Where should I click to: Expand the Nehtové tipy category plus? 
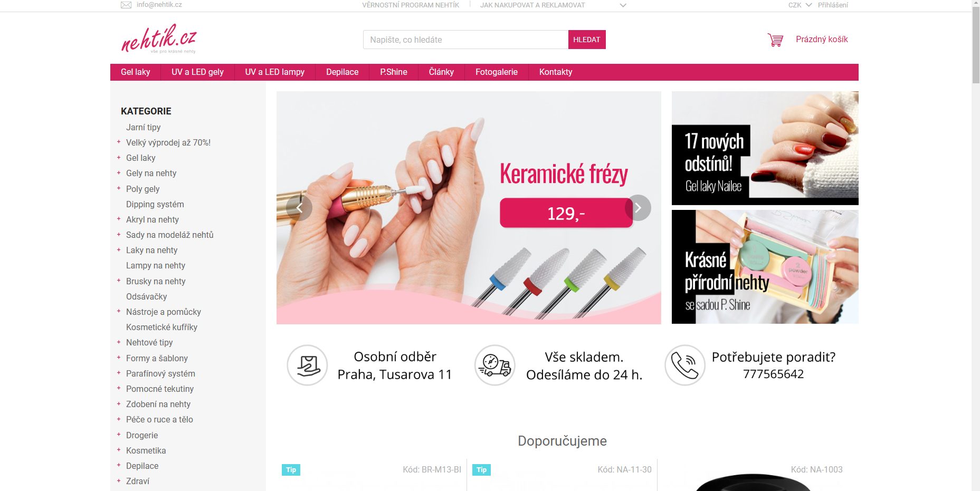[119, 342]
